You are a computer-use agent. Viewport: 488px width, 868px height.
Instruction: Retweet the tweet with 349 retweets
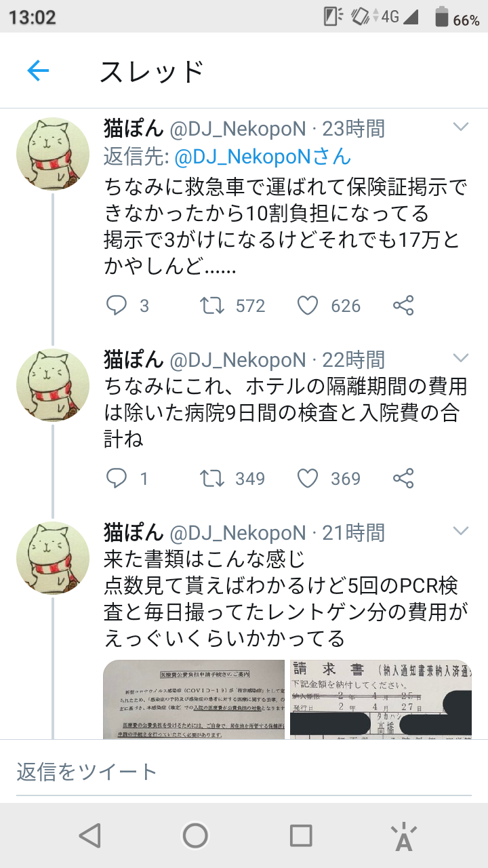tap(213, 479)
